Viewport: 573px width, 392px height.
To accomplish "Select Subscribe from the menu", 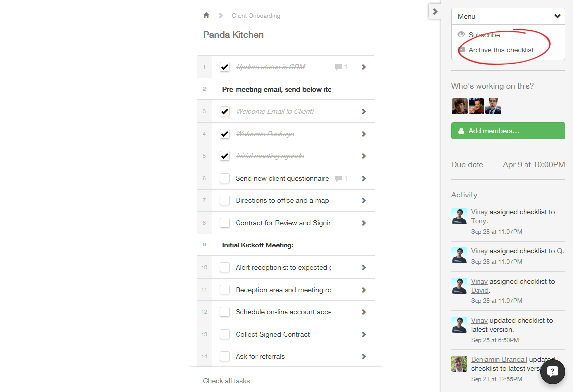I will click(x=484, y=35).
